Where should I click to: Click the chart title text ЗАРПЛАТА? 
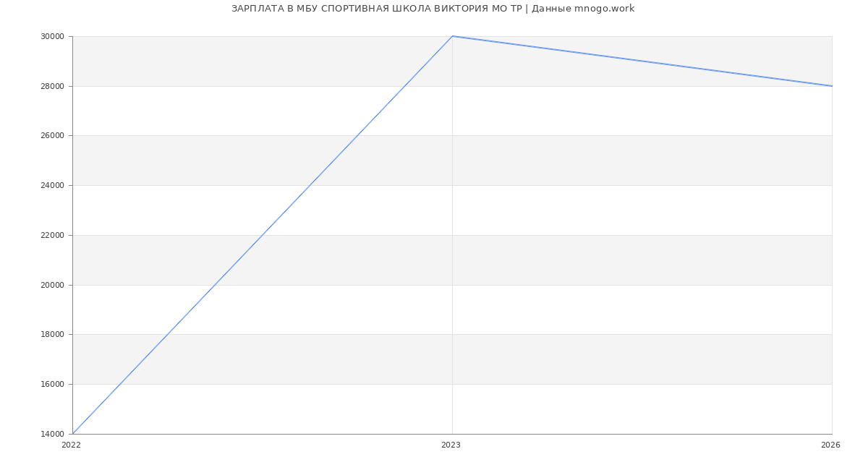258,9
